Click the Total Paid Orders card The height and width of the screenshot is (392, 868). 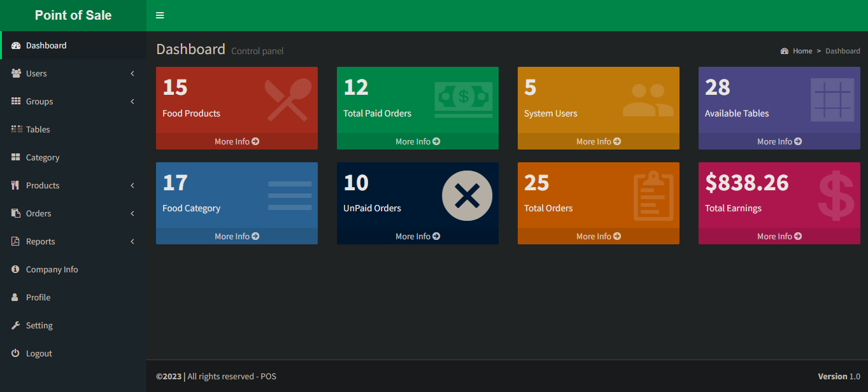[x=417, y=102]
